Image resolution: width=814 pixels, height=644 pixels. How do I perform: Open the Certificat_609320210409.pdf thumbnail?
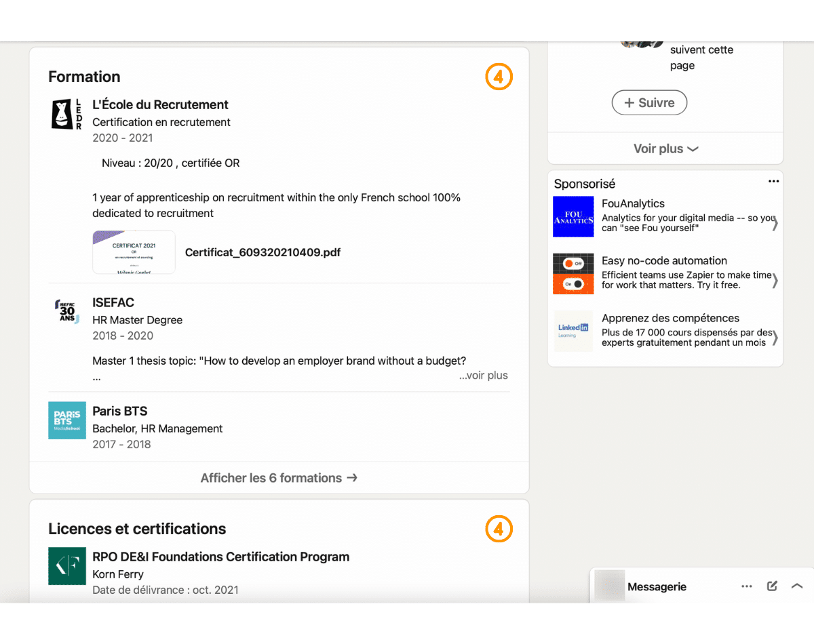coord(134,252)
